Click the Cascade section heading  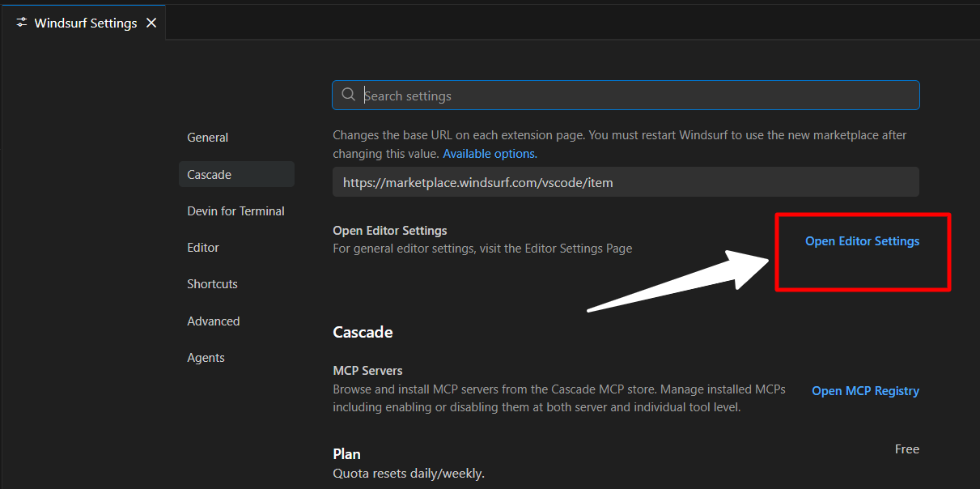pos(363,332)
